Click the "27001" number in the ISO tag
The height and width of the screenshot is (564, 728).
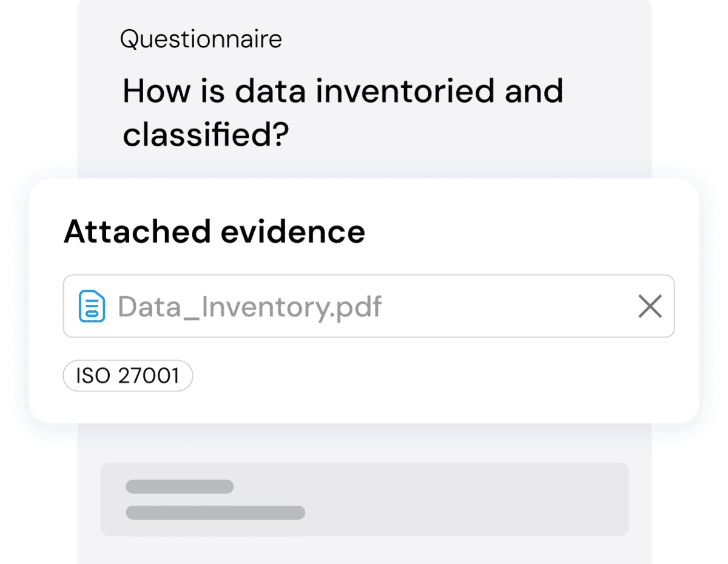149,376
